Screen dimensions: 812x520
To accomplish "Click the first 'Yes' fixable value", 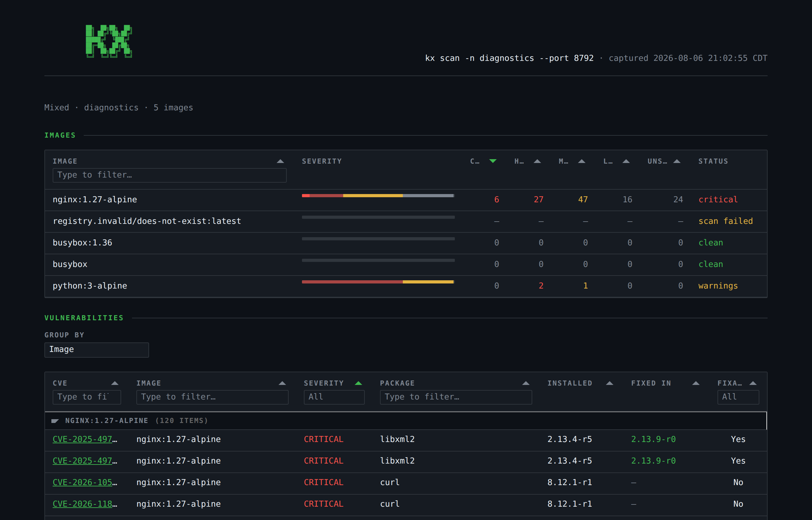I will (738, 439).
